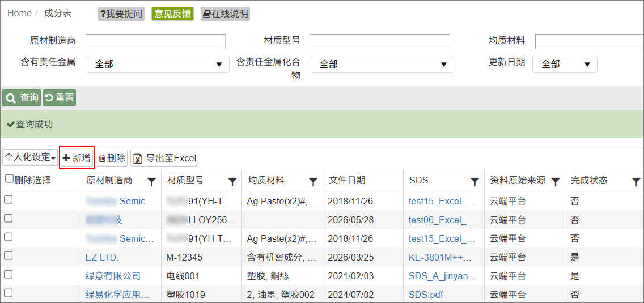Viewport: 644px width, 303px height.
Task: Open the 含有责任金属 dropdown
Action: 157,64
